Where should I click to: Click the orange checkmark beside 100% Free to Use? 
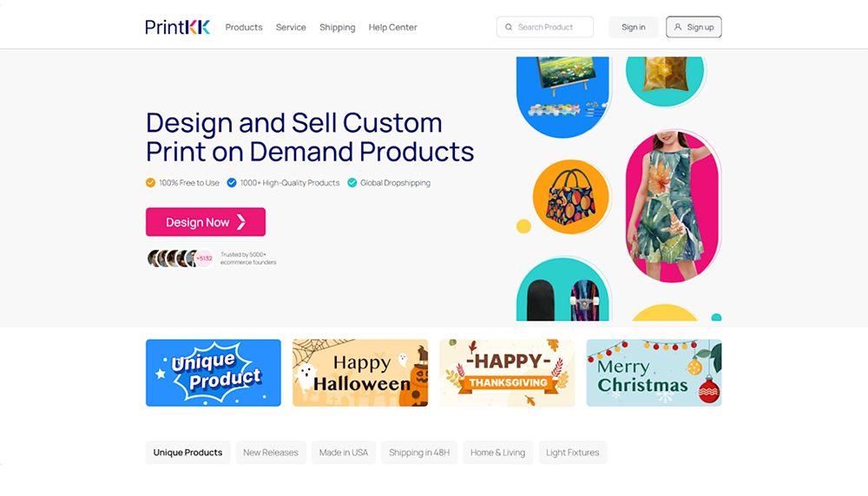[150, 182]
